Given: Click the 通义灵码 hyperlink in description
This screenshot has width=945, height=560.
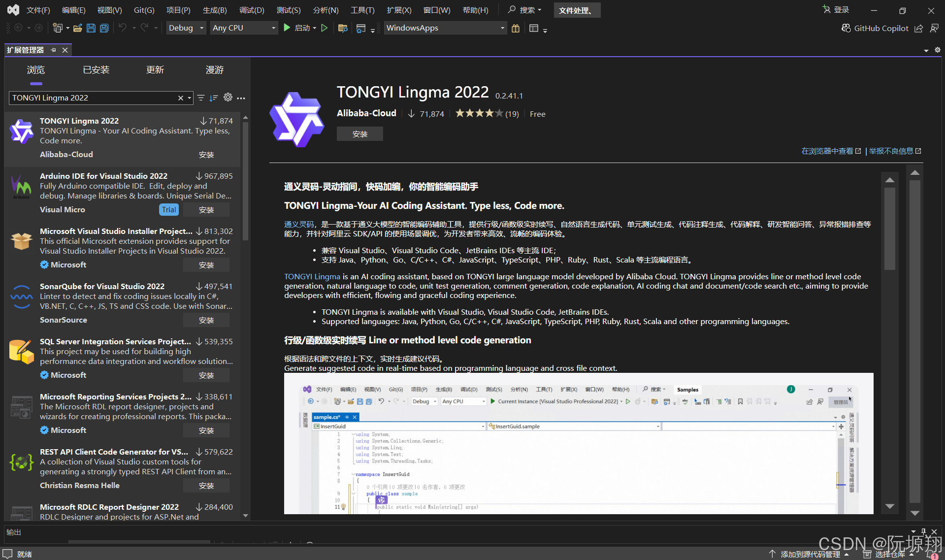Looking at the screenshot, I should pos(299,225).
